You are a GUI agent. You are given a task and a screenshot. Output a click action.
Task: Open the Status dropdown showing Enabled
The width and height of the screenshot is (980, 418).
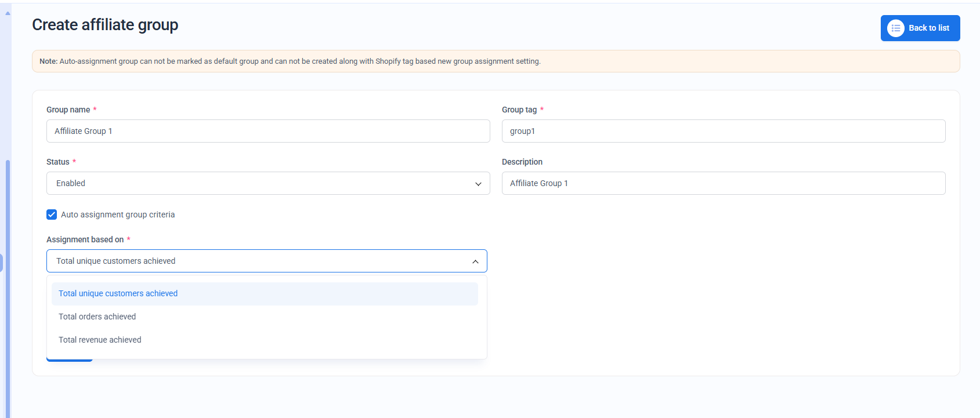(x=267, y=183)
